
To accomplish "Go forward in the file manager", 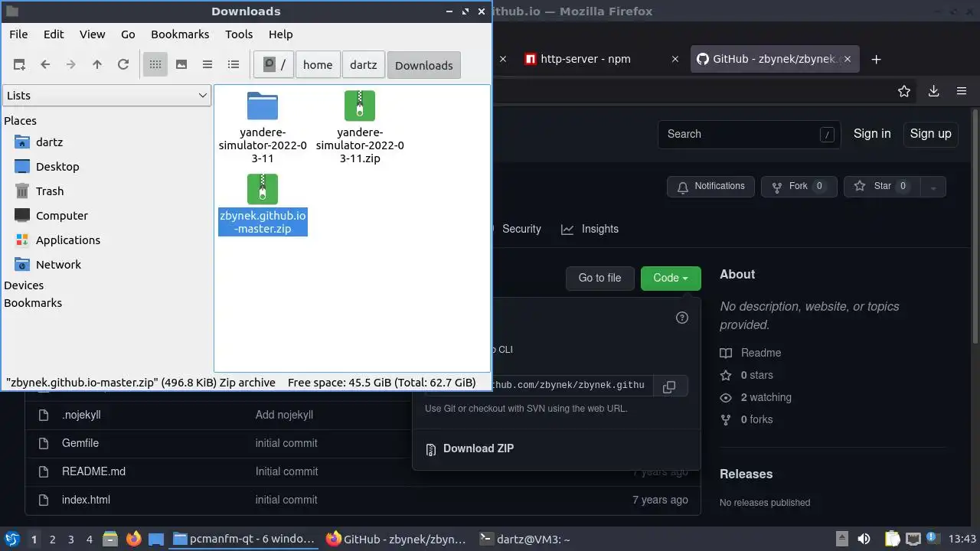I will pyautogui.click(x=71, y=65).
